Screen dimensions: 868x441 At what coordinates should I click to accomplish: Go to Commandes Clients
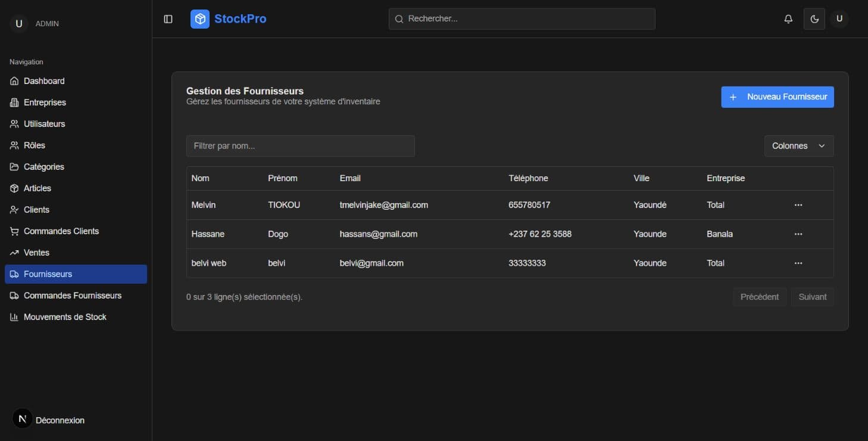[76, 231]
